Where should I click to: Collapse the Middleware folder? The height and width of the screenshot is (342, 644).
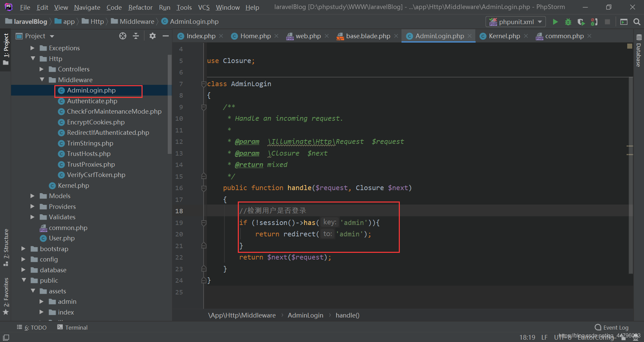click(42, 80)
